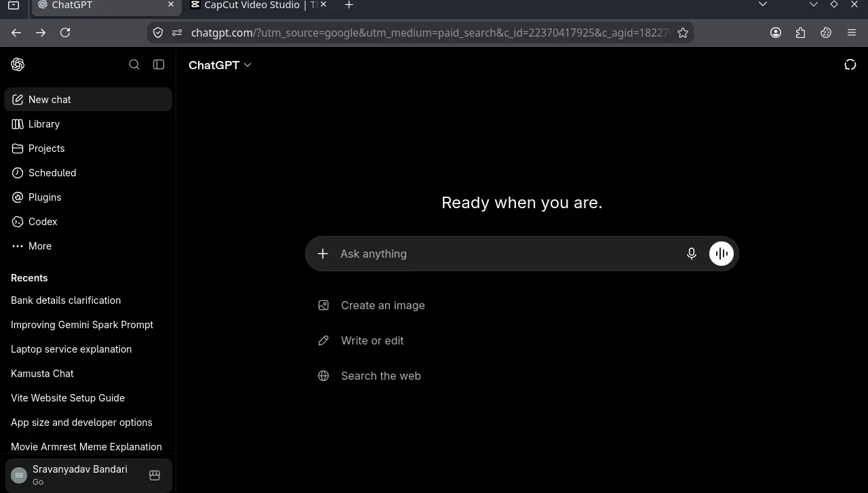
Task: Open the search chats magnifier icon
Action: pos(134,64)
